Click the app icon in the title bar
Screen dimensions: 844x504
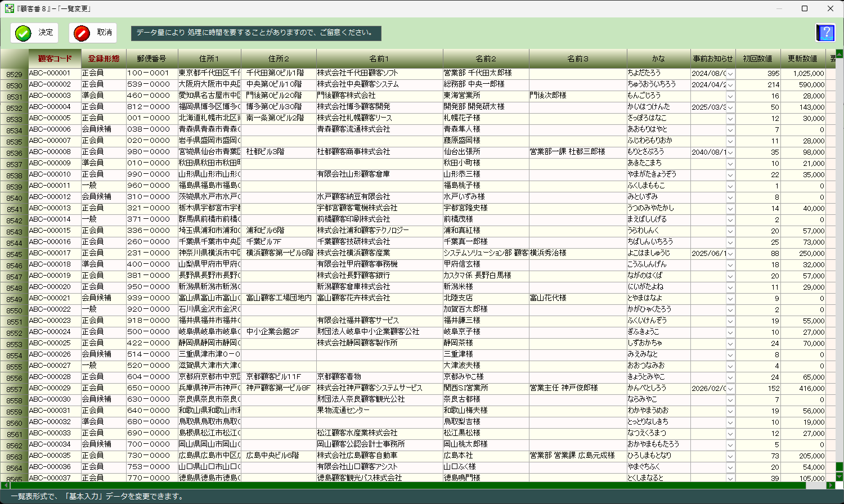click(9, 8)
